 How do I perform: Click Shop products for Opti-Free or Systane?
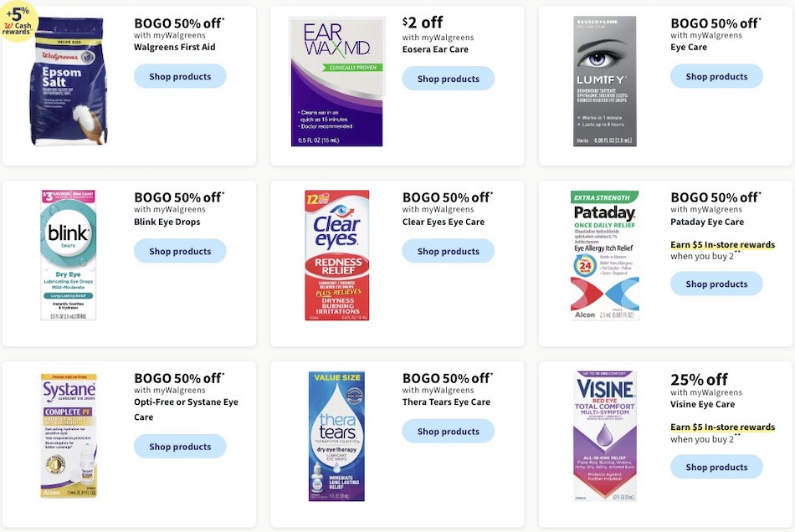point(179,446)
